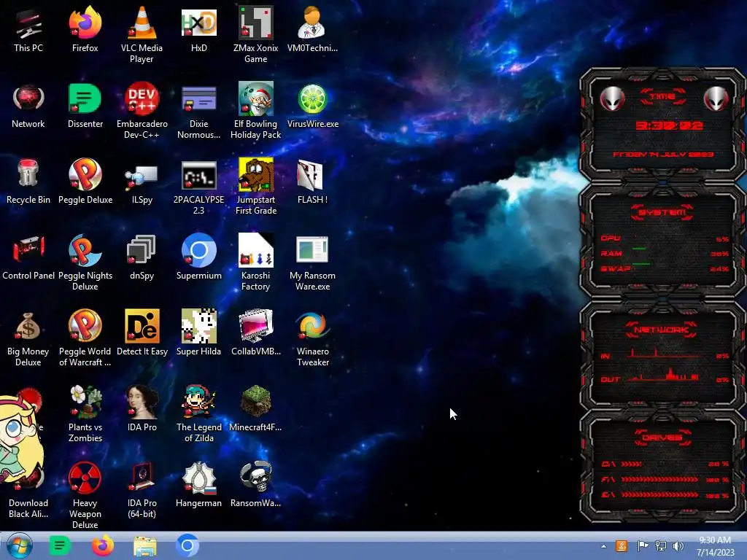Open network connection tray icon

point(660,545)
